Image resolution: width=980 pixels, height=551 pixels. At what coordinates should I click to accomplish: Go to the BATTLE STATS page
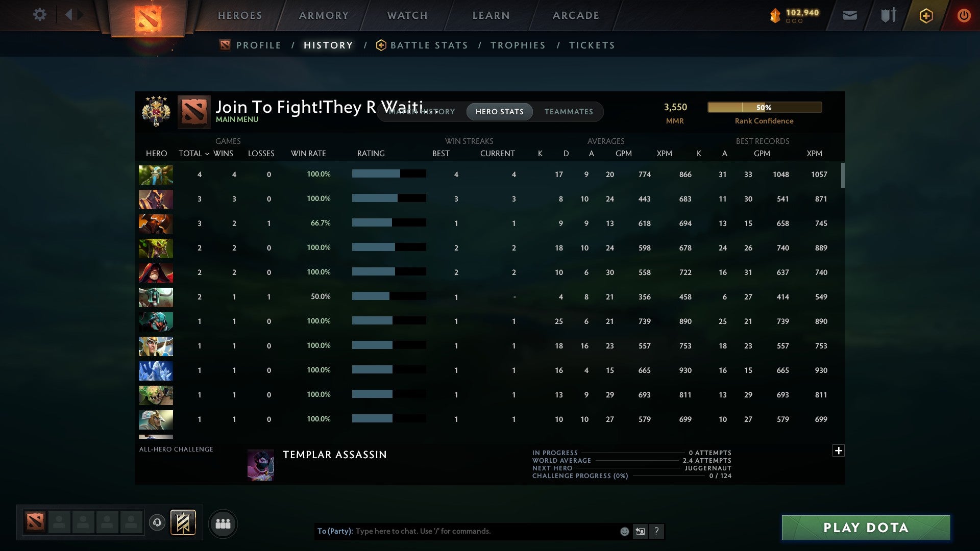point(429,45)
